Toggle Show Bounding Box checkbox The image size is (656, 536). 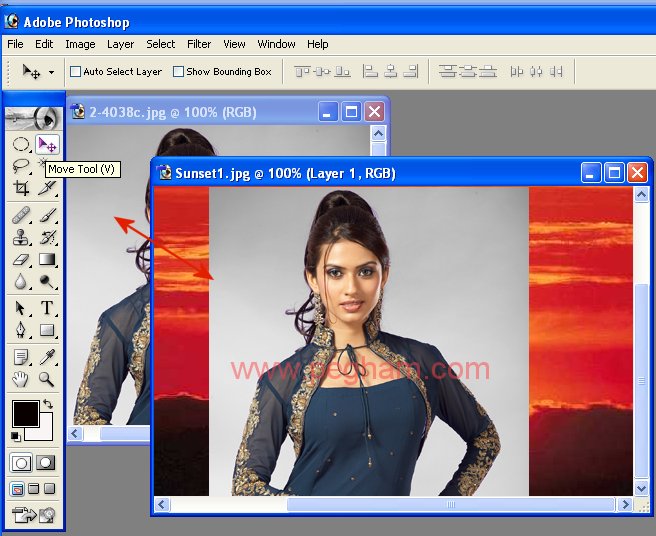tap(179, 72)
